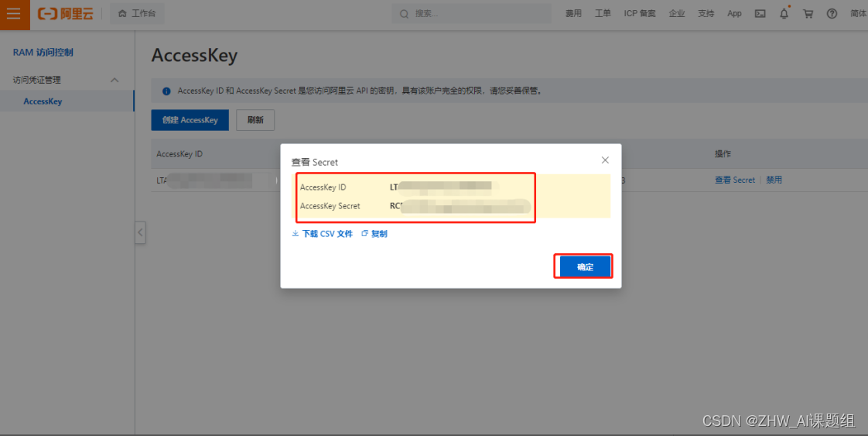Click the AccessKey Secret label in dialog
This screenshot has height=436, width=868.
click(x=330, y=206)
